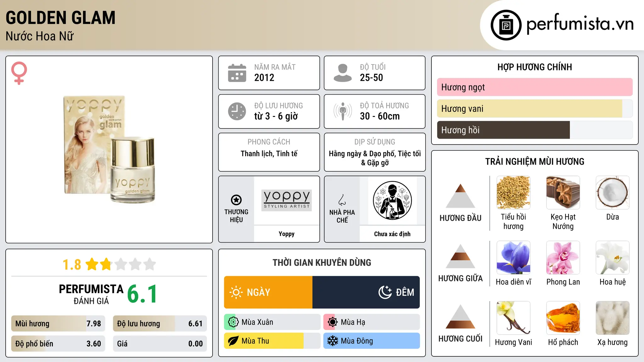Image resolution: width=644 pixels, height=362 pixels.
Task: Click the Yoppy Styling Artist brand logo
Action: pos(286,200)
